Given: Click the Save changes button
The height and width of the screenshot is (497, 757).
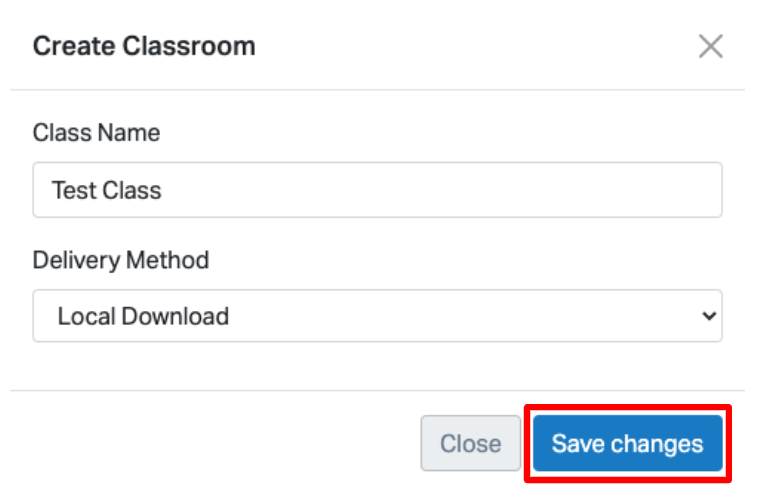Looking at the screenshot, I should point(627,444).
